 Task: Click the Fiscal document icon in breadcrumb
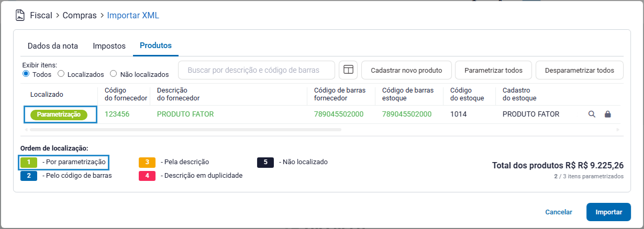(x=20, y=15)
